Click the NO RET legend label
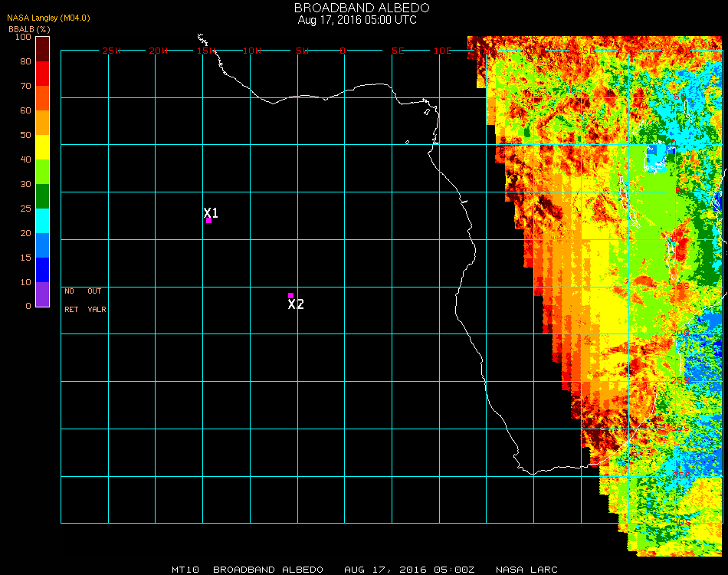728x575 pixels. (71, 301)
